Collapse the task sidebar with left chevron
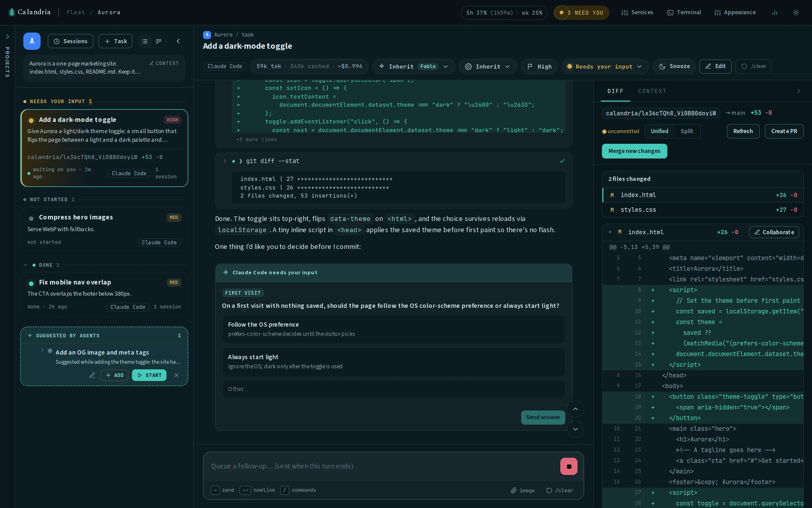This screenshot has height=508, width=812. 178,41
